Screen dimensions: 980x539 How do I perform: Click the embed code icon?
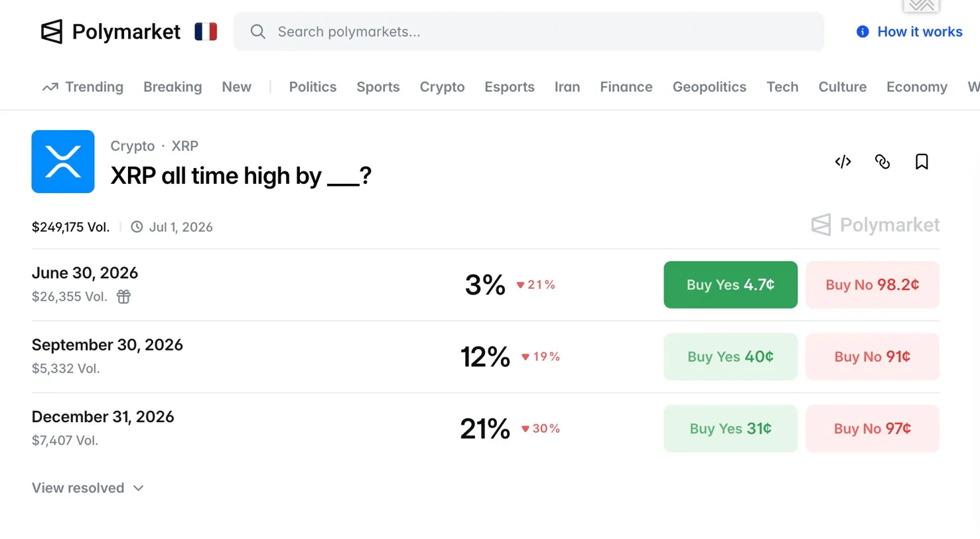(843, 161)
